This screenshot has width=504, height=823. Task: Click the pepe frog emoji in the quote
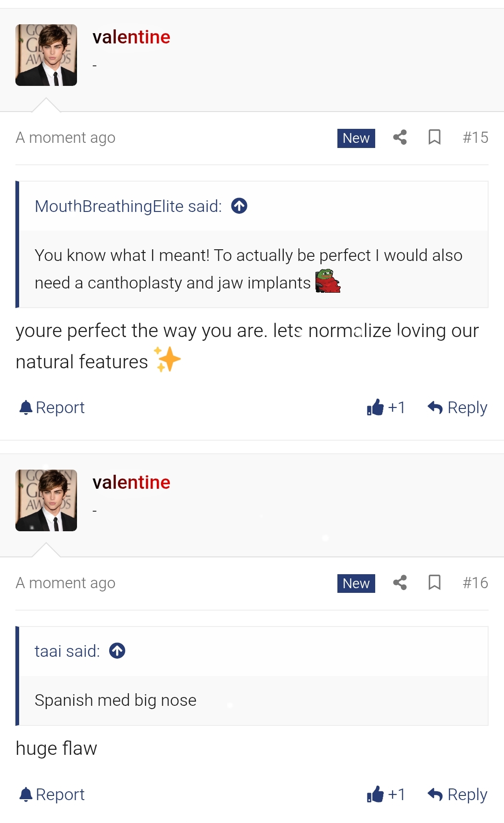point(329,281)
